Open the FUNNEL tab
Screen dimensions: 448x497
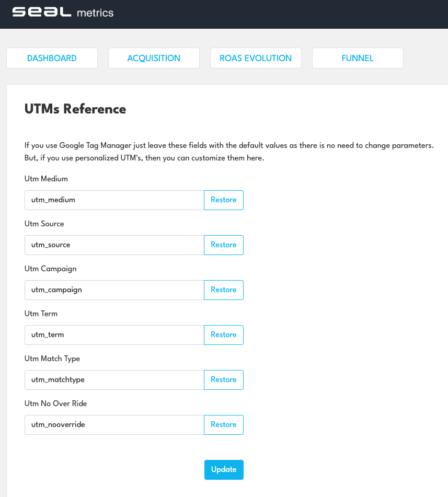[358, 58]
